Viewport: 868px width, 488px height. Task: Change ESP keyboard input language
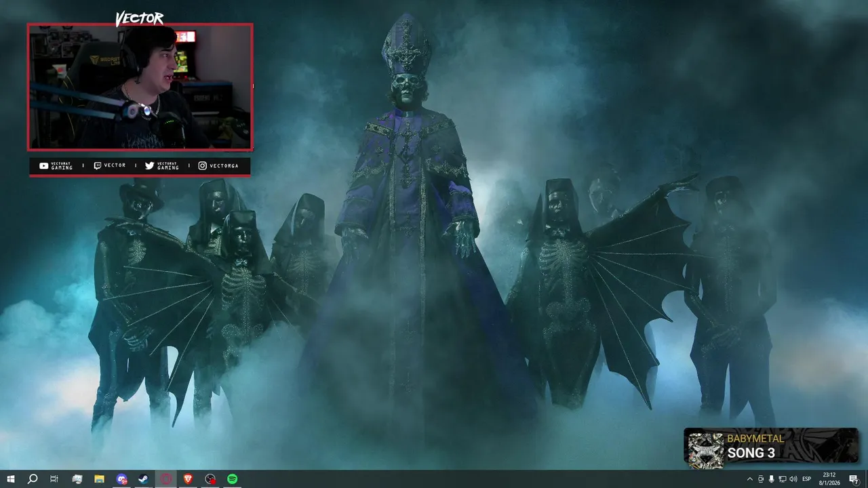pos(807,479)
